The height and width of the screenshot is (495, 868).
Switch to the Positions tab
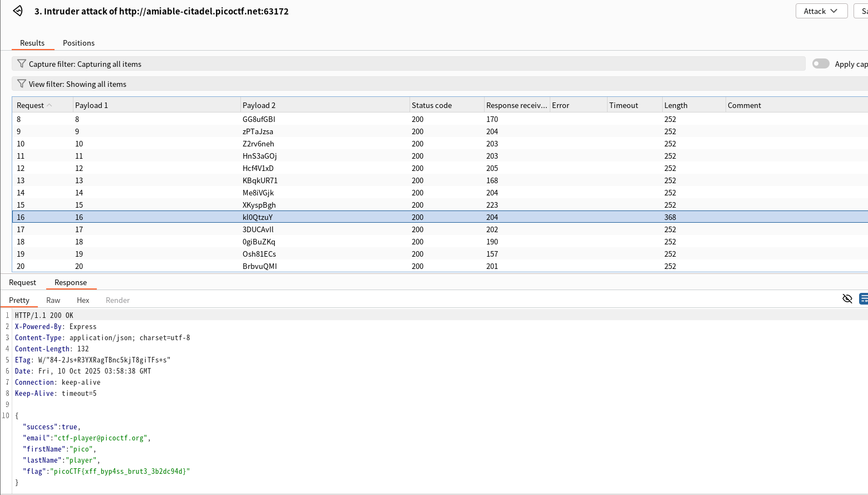[78, 43]
